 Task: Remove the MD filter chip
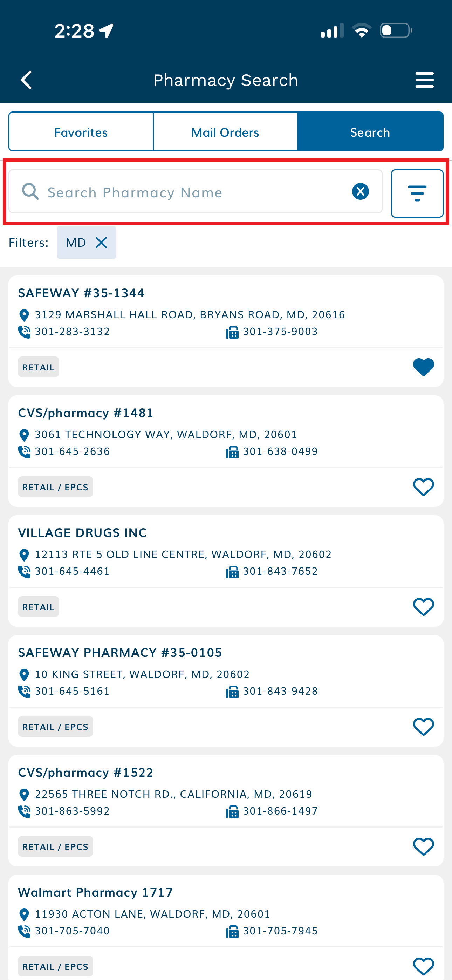pos(101,242)
